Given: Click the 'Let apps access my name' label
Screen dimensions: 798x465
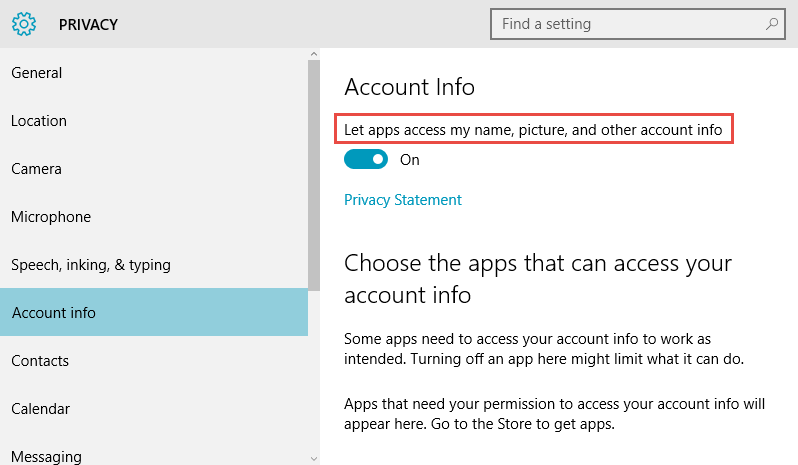Looking at the screenshot, I should [x=533, y=130].
